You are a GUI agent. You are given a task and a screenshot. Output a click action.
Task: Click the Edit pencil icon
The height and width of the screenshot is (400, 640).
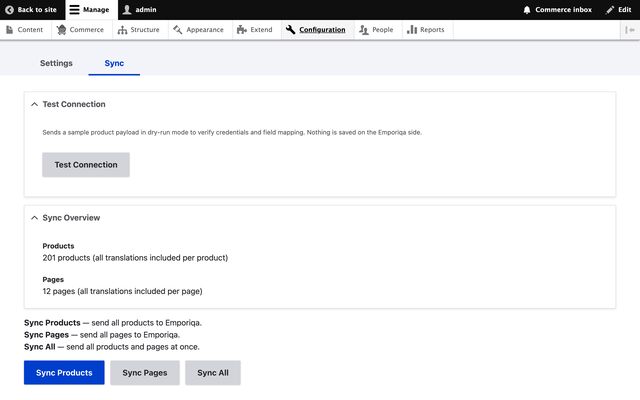pos(610,10)
